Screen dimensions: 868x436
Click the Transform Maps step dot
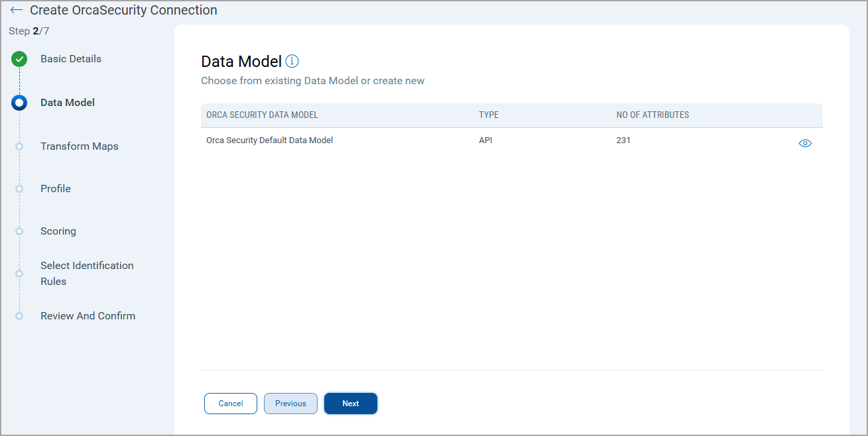pyautogui.click(x=19, y=146)
